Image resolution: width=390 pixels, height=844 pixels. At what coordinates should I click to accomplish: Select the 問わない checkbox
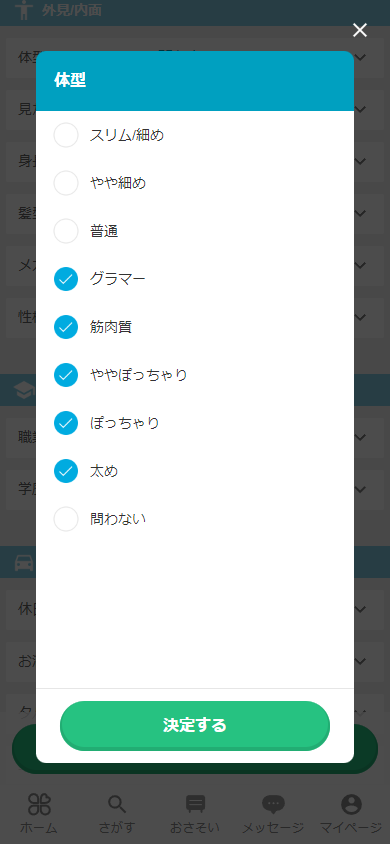(x=66, y=519)
